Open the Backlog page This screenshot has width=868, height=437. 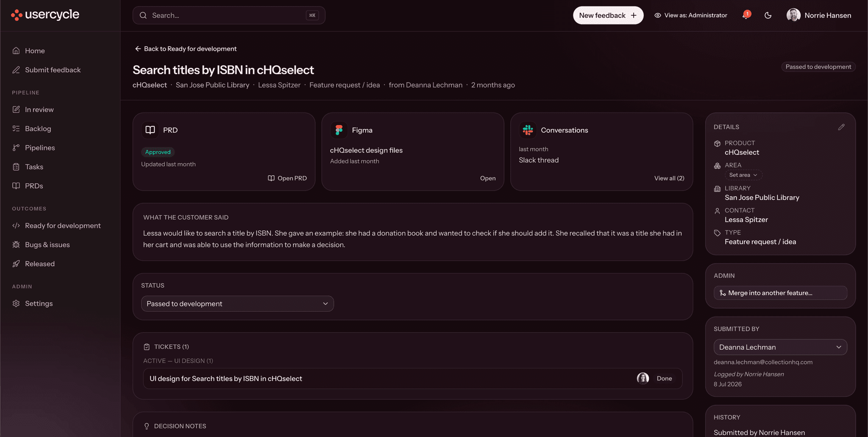pos(60,129)
